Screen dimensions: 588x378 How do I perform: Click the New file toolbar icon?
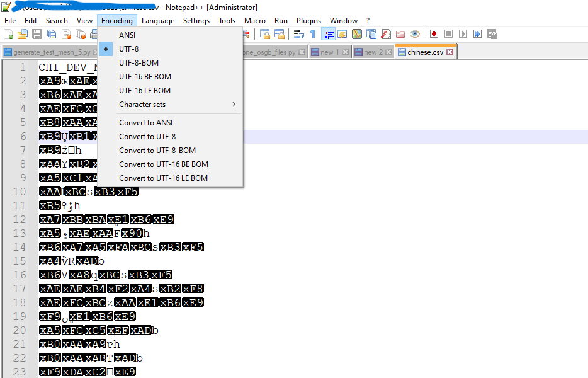coord(8,35)
